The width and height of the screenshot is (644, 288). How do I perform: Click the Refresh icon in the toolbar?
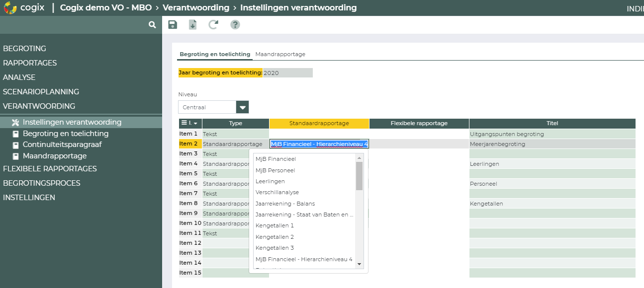coord(213,24)
